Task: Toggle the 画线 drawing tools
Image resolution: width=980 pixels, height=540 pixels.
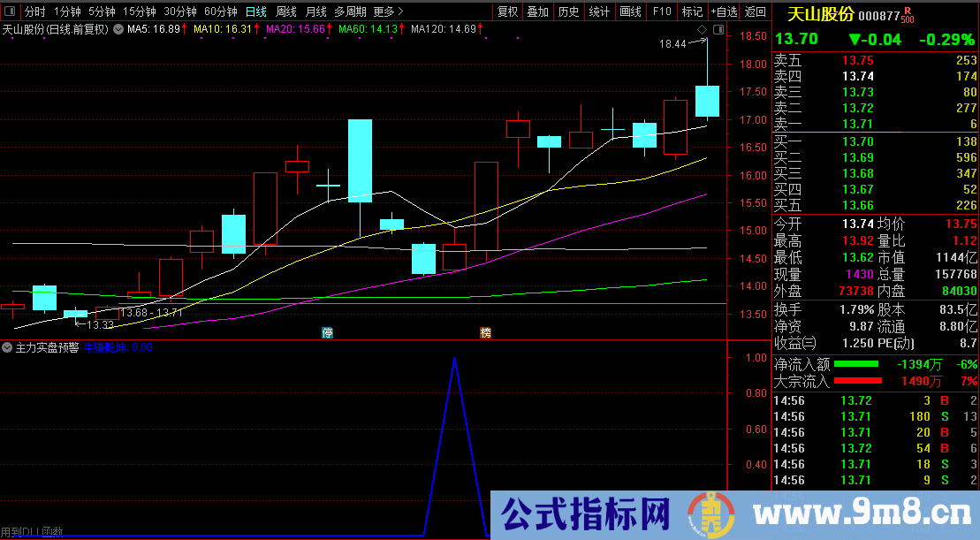Action: pyautogui.click(x=630, y=12)
